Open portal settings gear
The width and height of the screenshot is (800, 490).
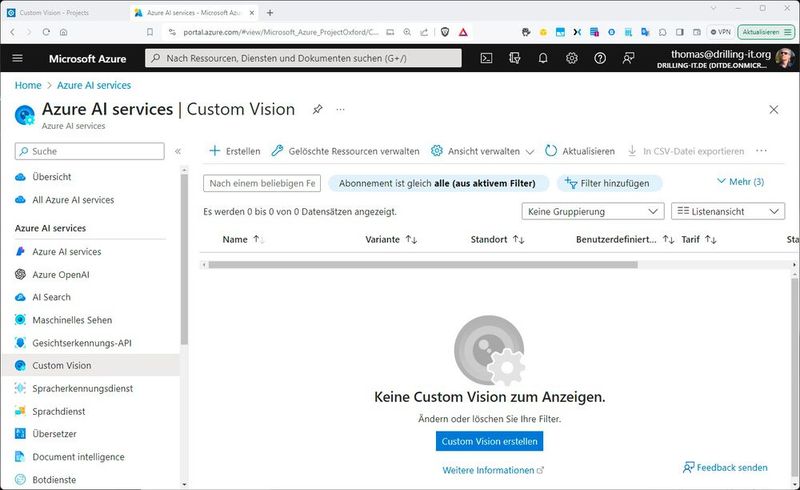pyautogui.click(x=571, y=58)
